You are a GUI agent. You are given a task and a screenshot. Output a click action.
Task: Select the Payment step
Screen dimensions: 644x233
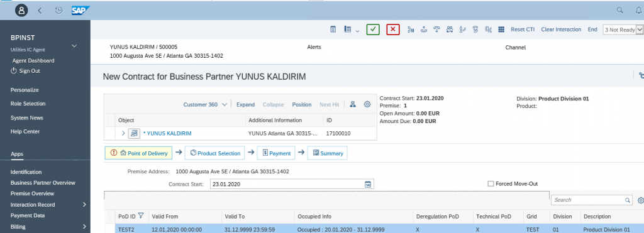[276, 153]
